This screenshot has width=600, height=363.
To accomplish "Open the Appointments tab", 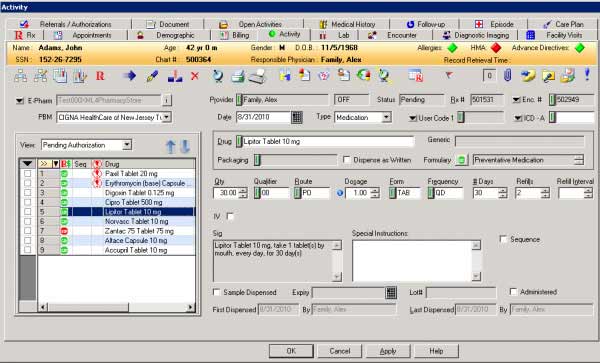I will (85, 35).
